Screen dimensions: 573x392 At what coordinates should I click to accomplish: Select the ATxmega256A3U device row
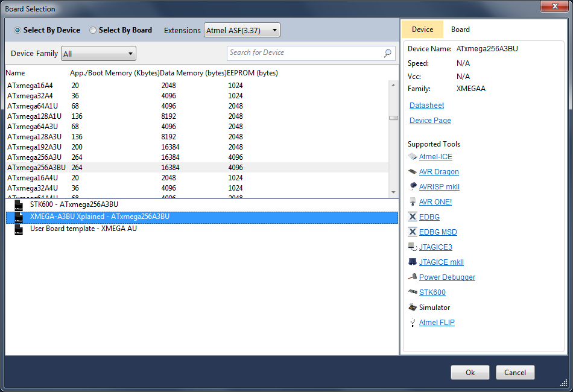click(x=197, y=157)
